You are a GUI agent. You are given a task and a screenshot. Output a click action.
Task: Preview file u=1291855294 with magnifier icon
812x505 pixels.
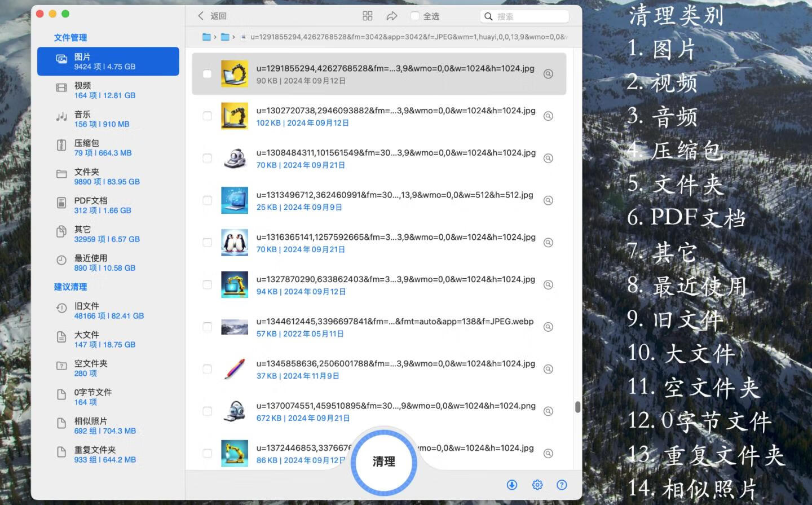point(548,74)
